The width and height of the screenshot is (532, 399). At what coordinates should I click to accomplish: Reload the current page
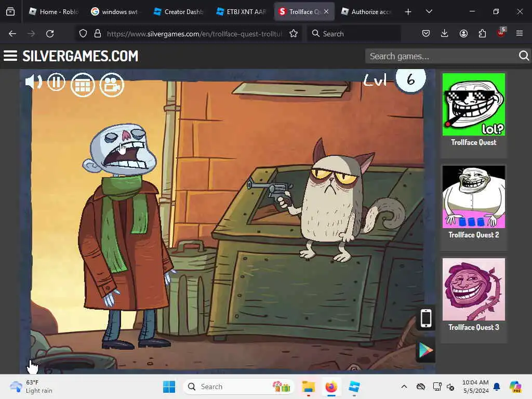click(x=50, y=34)
